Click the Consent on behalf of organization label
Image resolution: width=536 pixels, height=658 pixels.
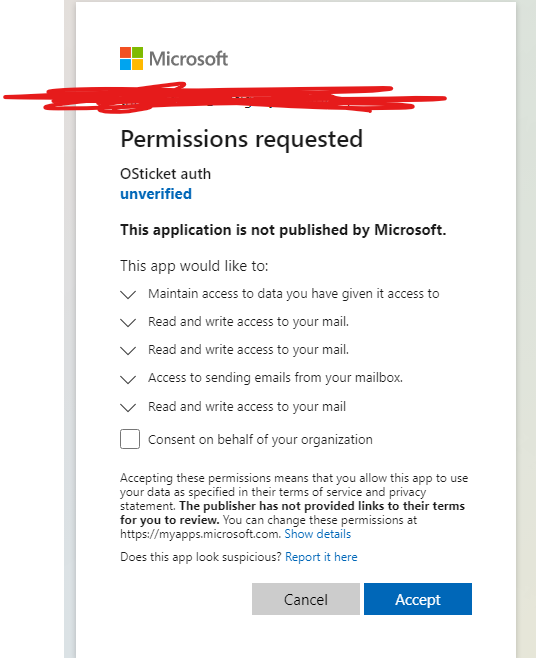coord(260,439)
